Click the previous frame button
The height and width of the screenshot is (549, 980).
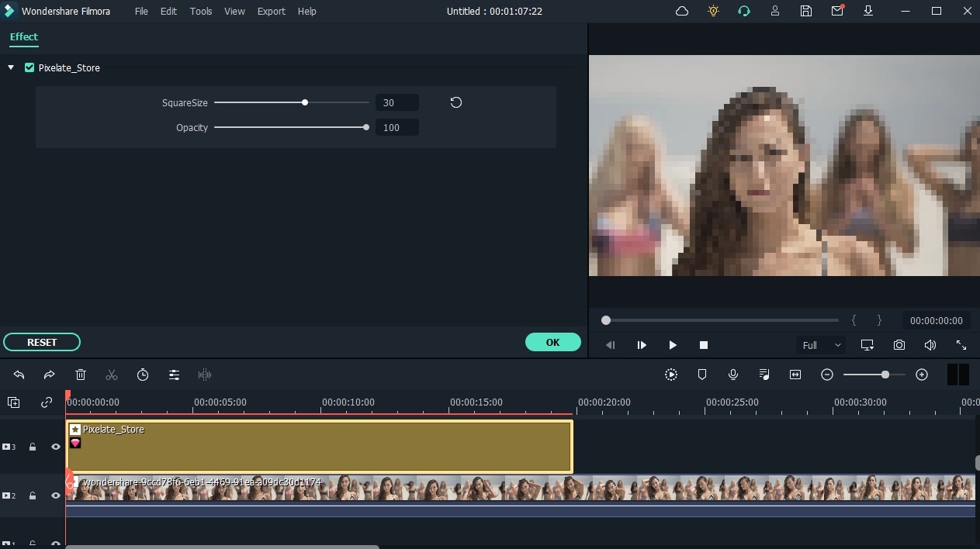(x=611, y=345)
